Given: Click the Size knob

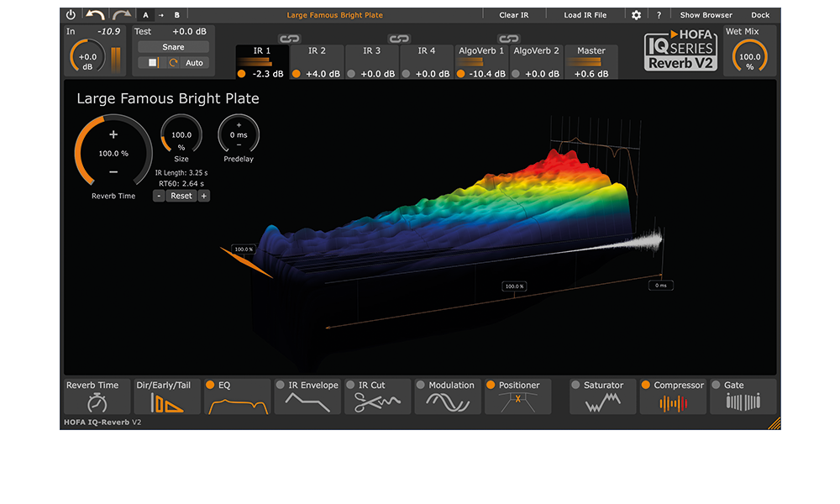Looking at the screenshot, I should click(181, 134).
